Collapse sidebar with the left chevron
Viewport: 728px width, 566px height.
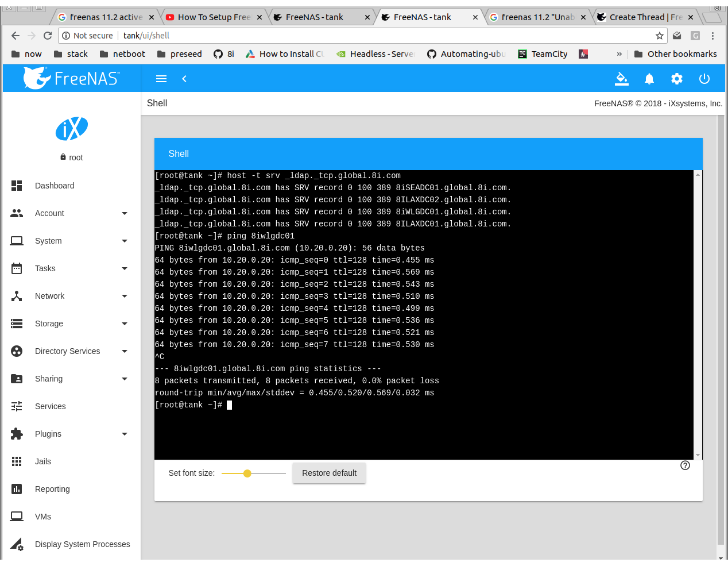click(x=184, y=79)
